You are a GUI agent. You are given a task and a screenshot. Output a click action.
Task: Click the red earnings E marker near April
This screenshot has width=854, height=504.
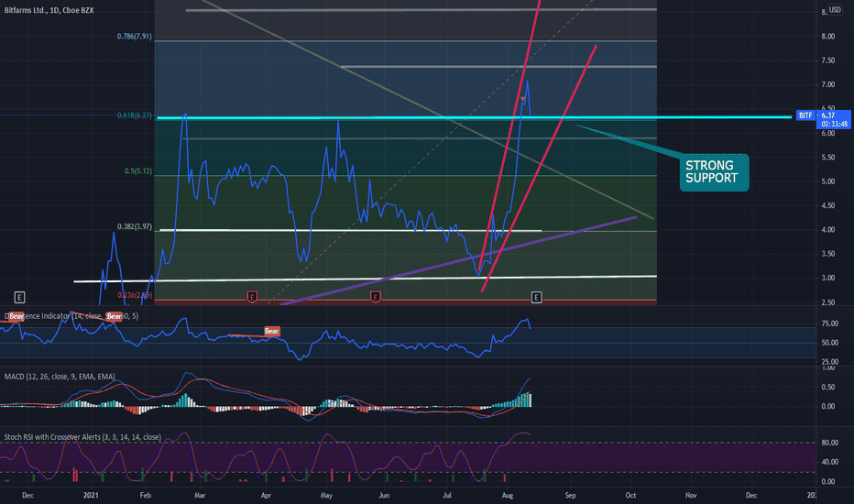[252, 297]
